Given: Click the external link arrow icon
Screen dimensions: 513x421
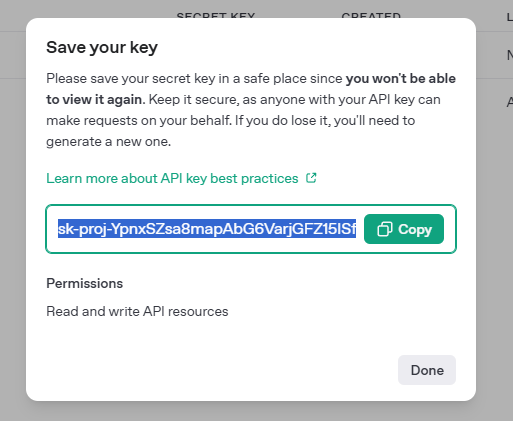Looking at the screenshot, I should (311, 178).
